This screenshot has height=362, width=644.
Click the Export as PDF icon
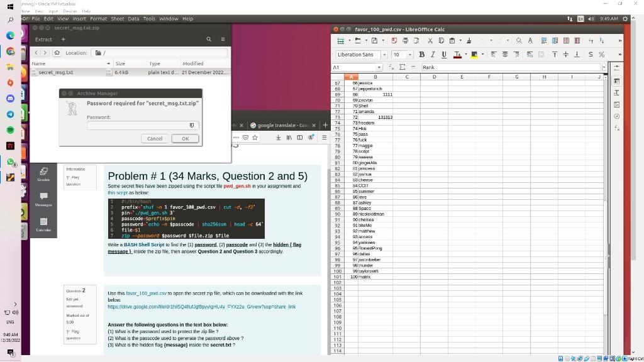point(394,41)
